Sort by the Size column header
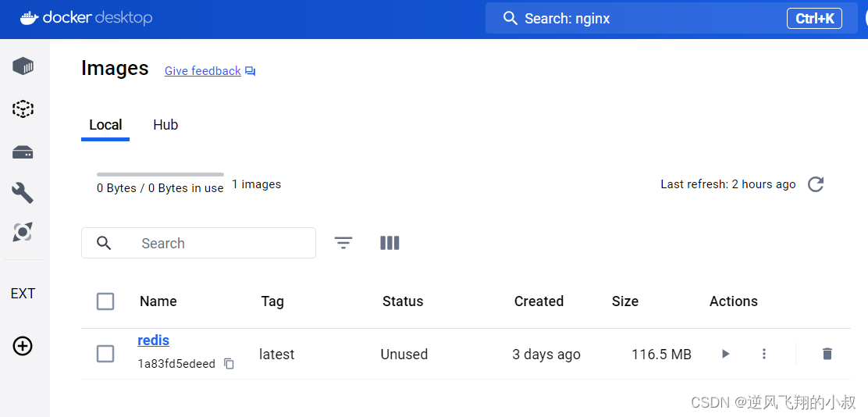 625,301
